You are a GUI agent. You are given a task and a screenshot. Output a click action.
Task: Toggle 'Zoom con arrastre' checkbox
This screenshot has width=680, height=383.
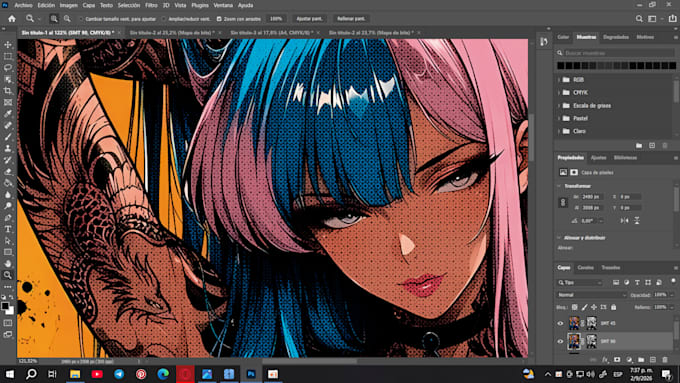[219, 19]
